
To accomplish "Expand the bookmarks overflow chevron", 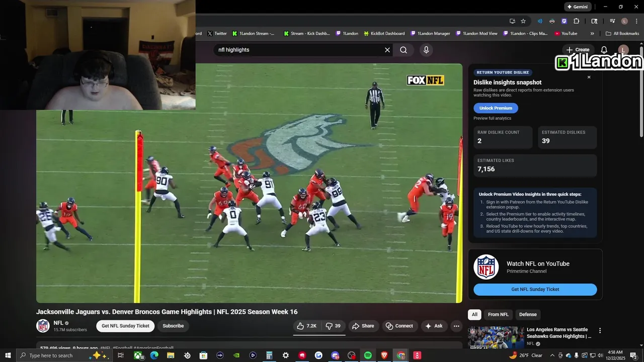I will coord(592,34).
